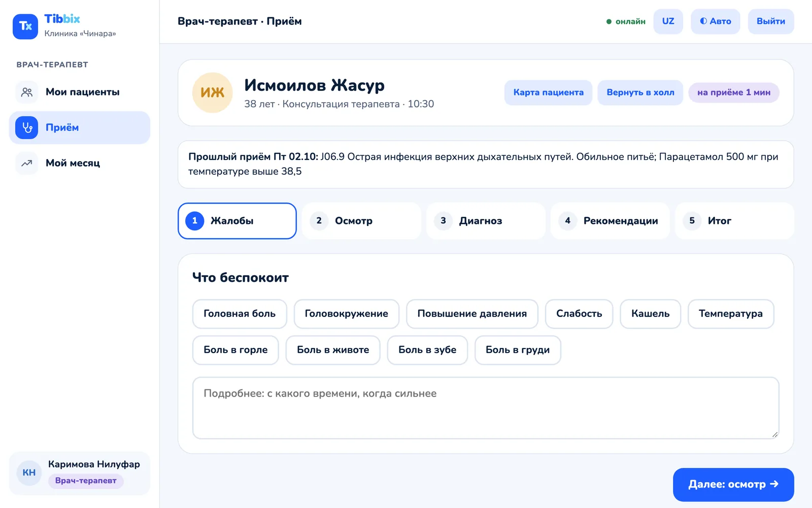The image size is (812, 508).
Task: Select the Приём sidebar item
Action: [80, 128]
